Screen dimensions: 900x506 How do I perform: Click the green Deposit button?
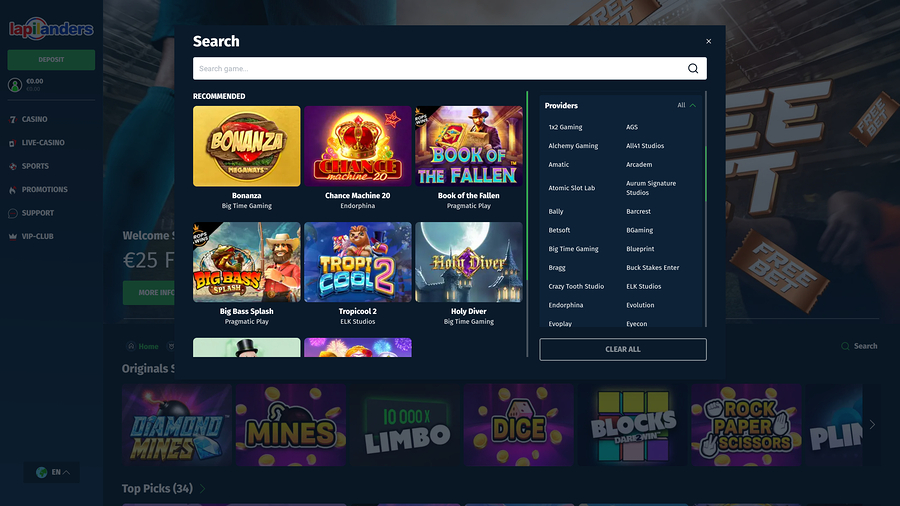pos(51,60)
